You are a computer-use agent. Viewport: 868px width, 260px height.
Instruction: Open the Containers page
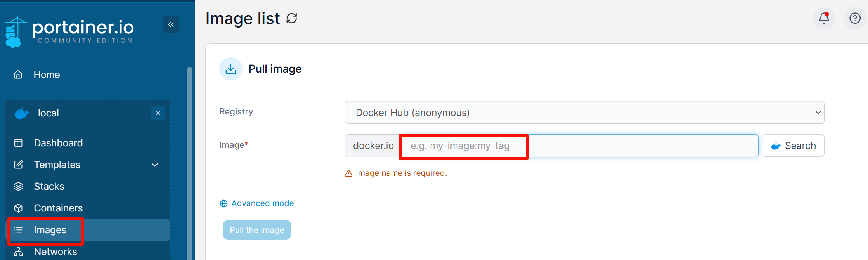pyautogui.click(x=58, y=208)
